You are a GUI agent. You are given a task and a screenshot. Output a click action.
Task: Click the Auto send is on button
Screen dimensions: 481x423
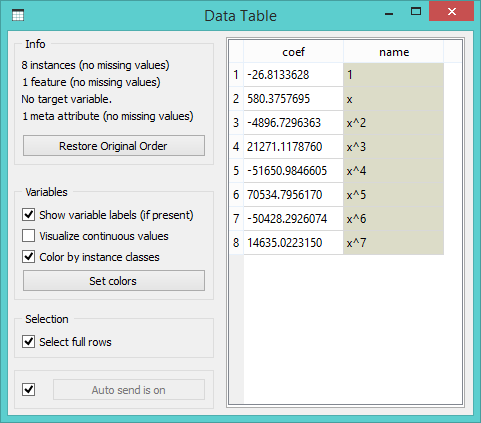pyautogui.click(x=129, y=390)
